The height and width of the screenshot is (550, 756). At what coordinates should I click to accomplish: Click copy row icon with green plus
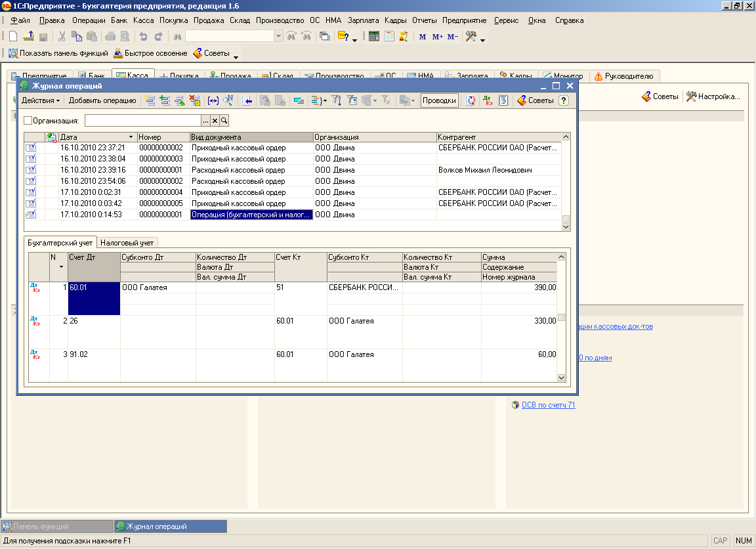tap(165, 100)
